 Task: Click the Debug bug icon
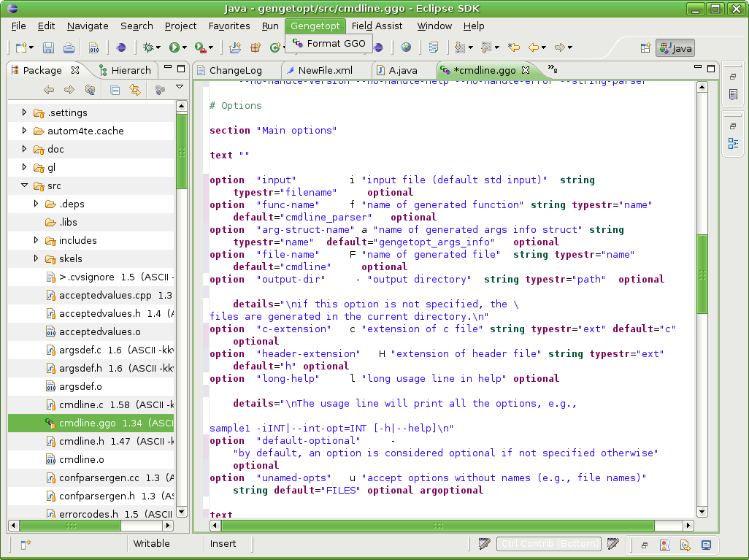pyautogui.click(x=149, y=48)
